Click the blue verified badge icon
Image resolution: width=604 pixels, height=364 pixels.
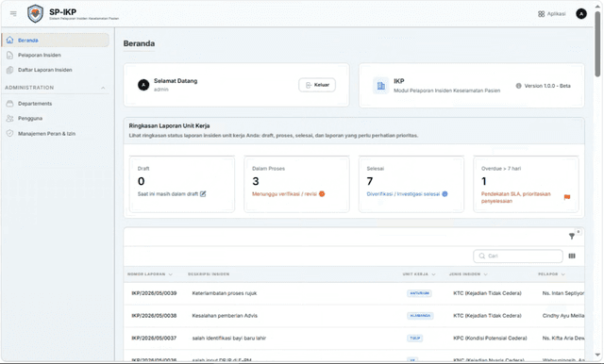point(445,194)
